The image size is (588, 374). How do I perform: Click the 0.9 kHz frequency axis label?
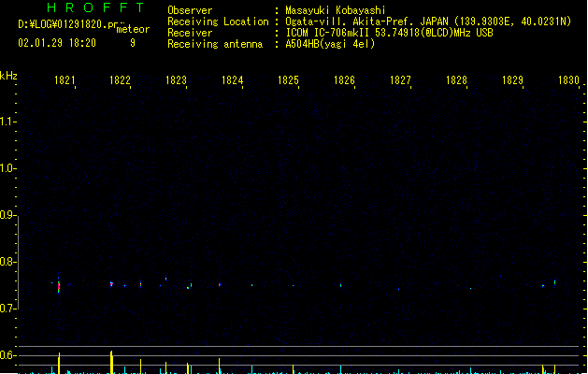(x=7, y=215)
